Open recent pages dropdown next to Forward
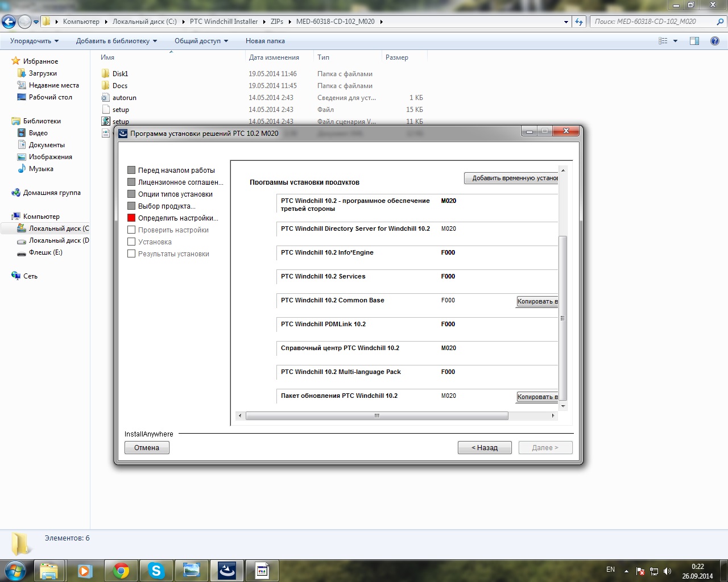This screenshot has width=728, height=582. tap(36, 22)
